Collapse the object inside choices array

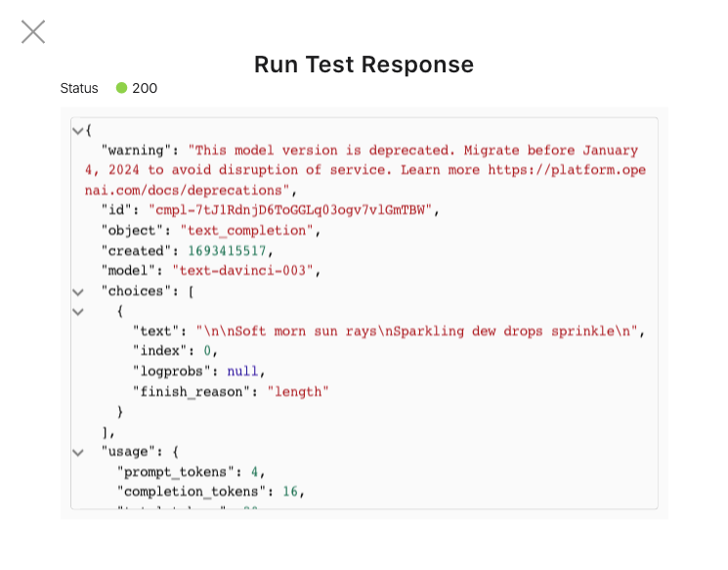(78, 312)
